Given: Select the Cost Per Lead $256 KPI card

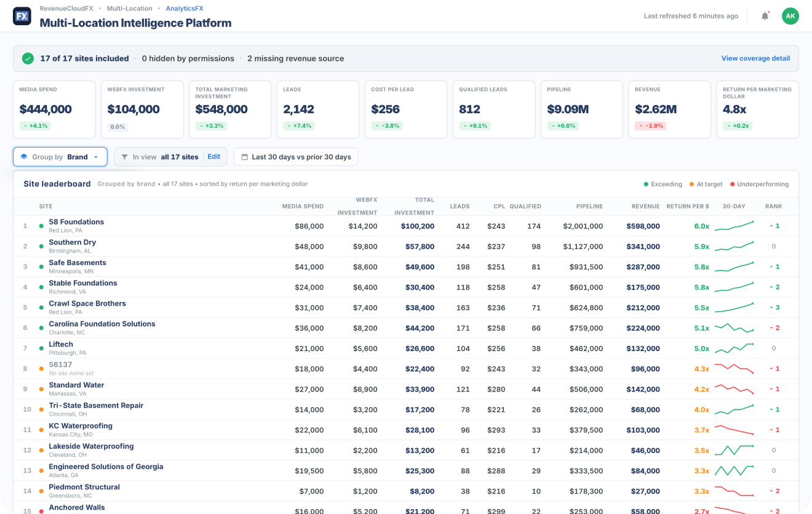Looking at the screenshot, I should [x=406, y=109].
